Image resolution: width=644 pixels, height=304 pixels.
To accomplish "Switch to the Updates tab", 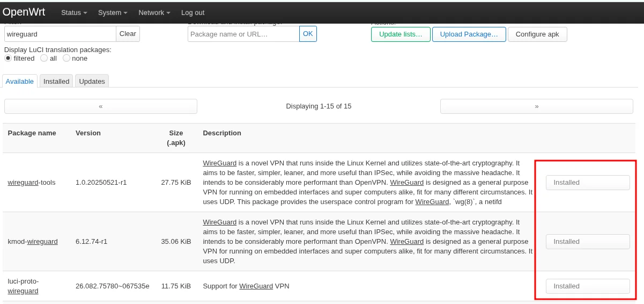I will [92, 81].
